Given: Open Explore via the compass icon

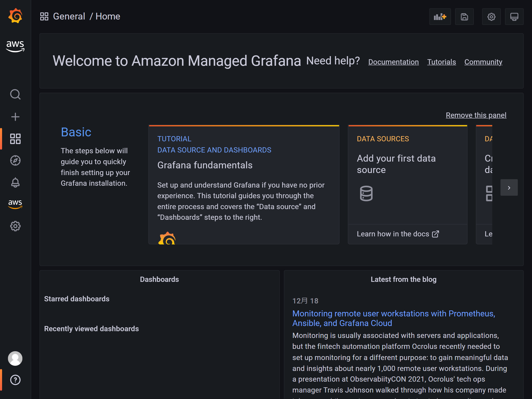Looking at the screenshot, I should pos(15,161).
